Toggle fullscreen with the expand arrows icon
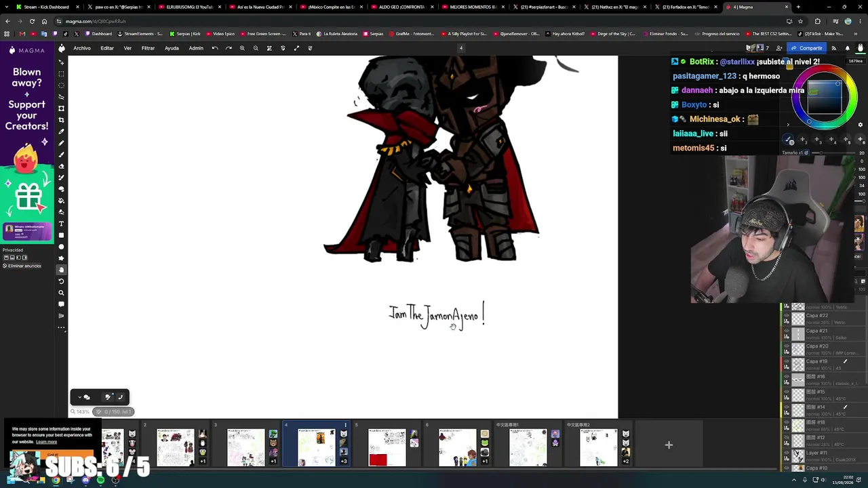Viewport: 868px width, 488px height. (296, 48)
